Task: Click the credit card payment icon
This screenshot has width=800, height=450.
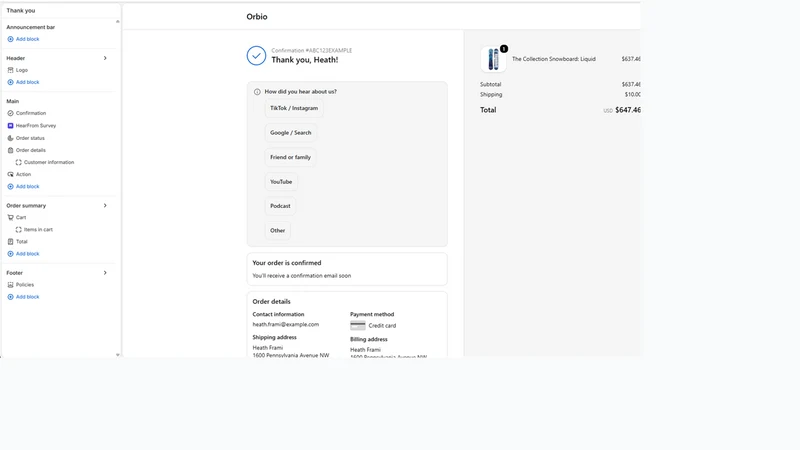Action: [358, 326]
